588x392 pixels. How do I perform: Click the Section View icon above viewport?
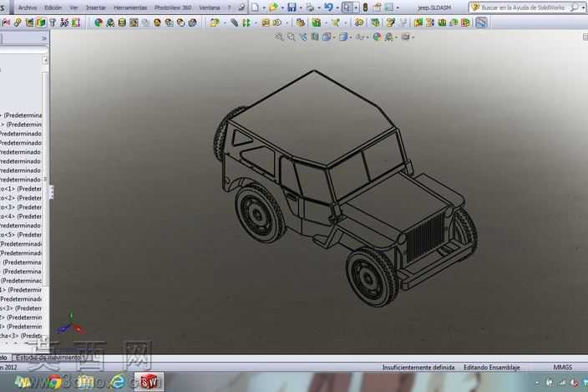click(x=315, y=37)
